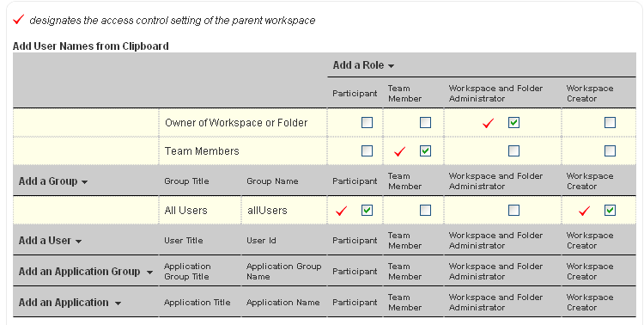Expand the Add a Group menu

coord(53,181)
